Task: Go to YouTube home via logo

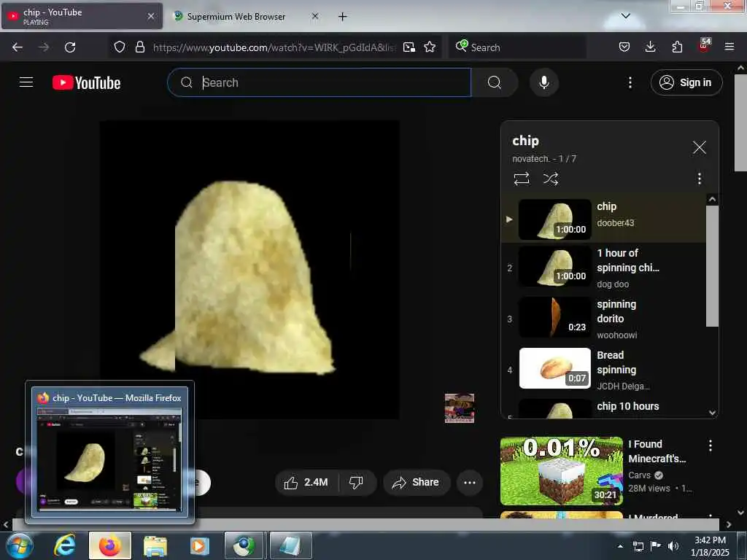Action: pyautogui.click(x=86, y=83)
